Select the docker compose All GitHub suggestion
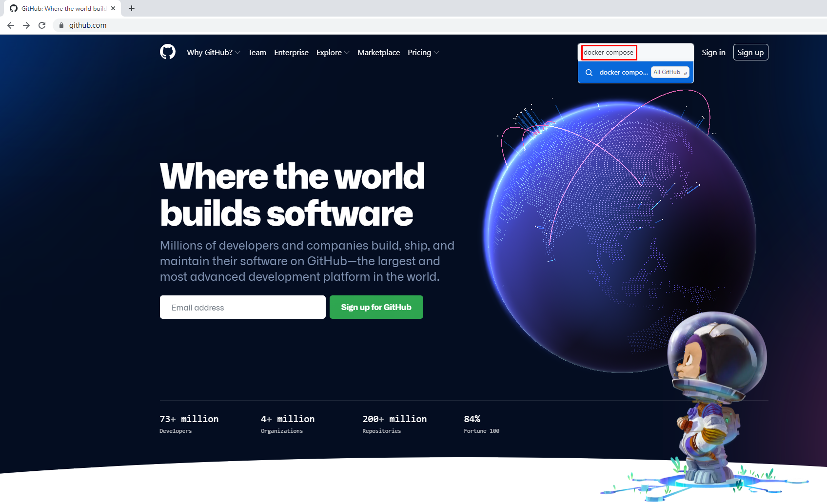 (636, 72)
